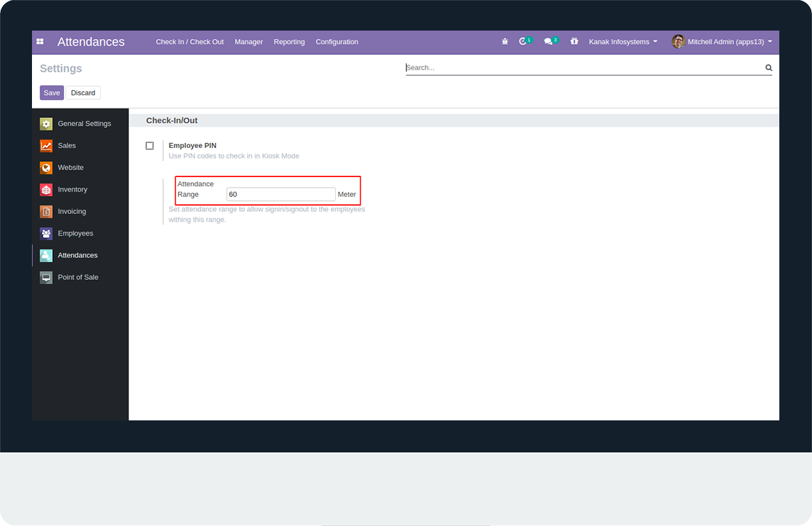The image size is (812, 526).
Task: Click the Attendances sidebar icon
Action: (46, 255)
